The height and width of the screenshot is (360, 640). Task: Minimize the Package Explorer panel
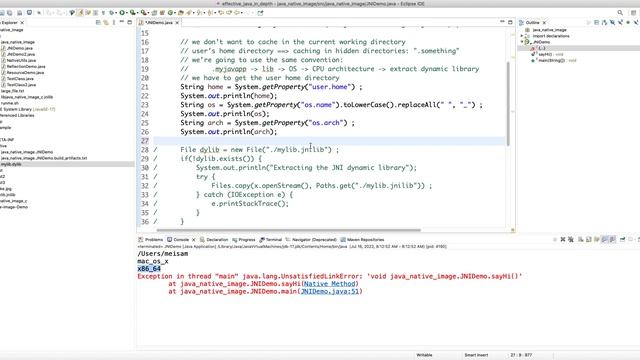tap(122, 22)
